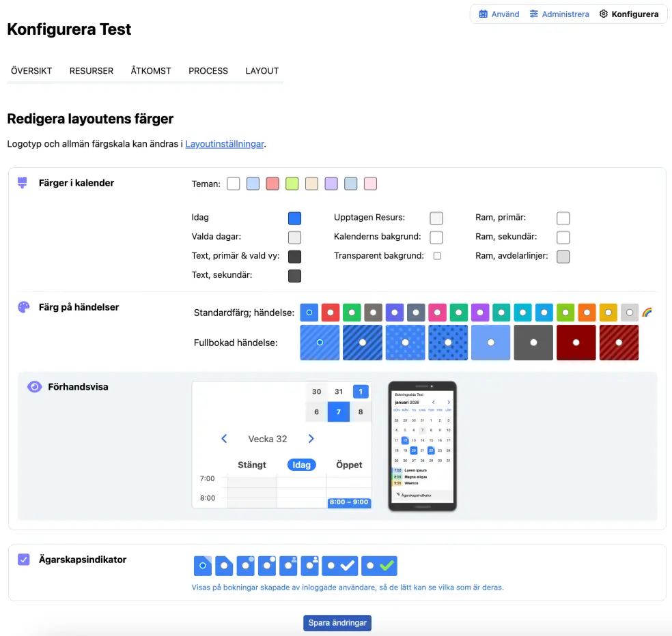Viewport: 672px width, 636px height.
Task: Select the green checkmark ownership indicator
Action: [379, 566]
